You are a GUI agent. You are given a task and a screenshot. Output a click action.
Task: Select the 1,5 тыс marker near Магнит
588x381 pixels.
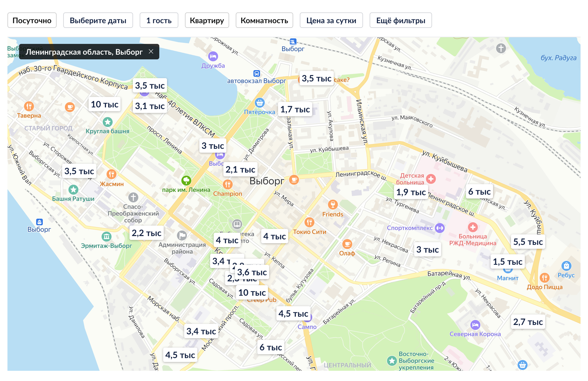pos(508,261)
